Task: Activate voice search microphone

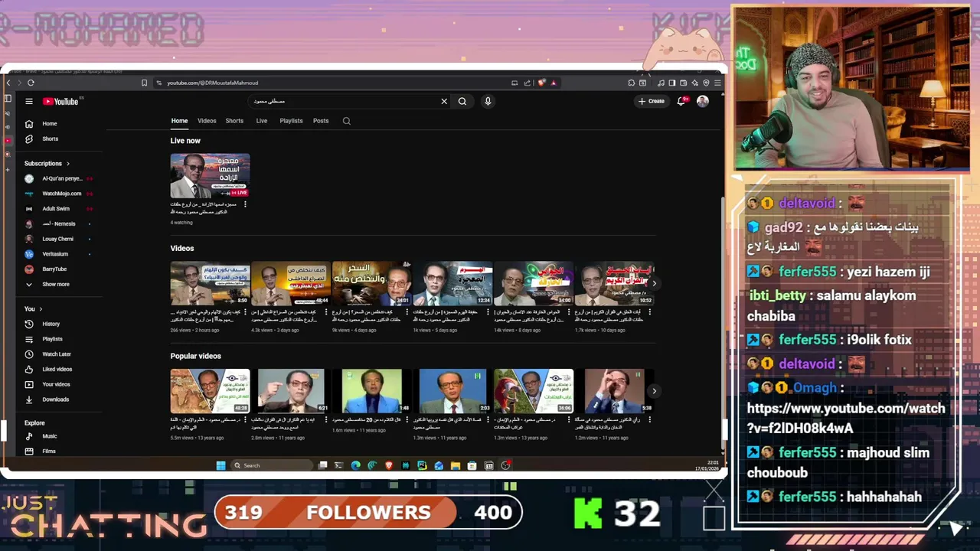Action: coord(488,101)
